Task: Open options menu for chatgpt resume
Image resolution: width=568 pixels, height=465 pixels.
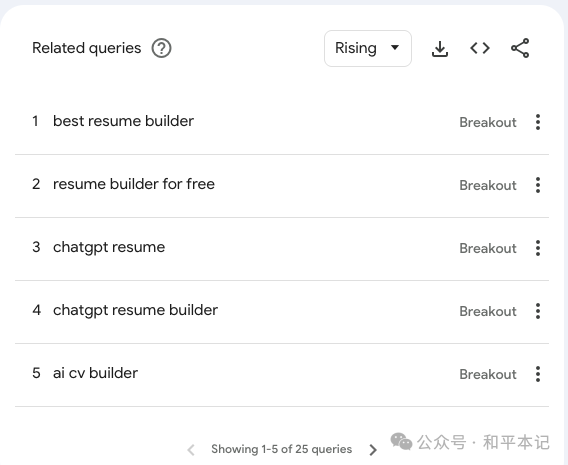Action: (x=538, y=248)
